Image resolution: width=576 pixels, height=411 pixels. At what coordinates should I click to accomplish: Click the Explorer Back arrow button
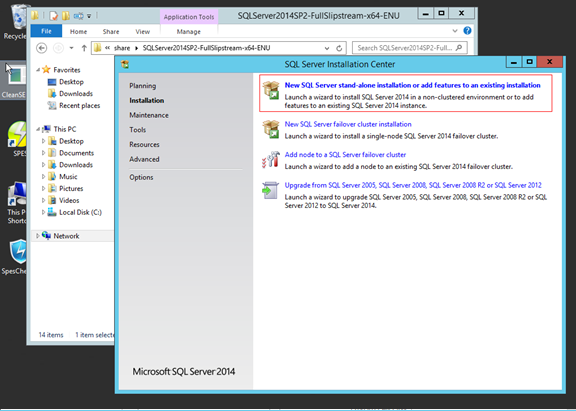point(42,48)
